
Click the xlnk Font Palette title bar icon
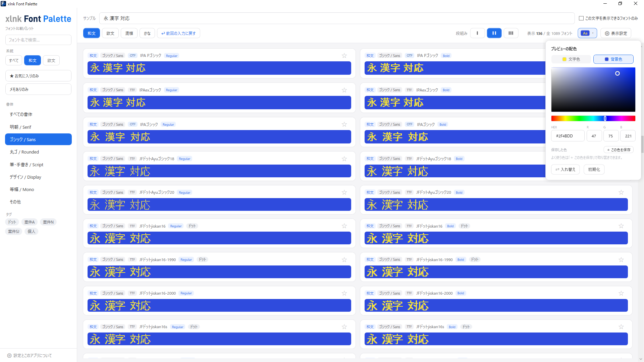(3, 4)
